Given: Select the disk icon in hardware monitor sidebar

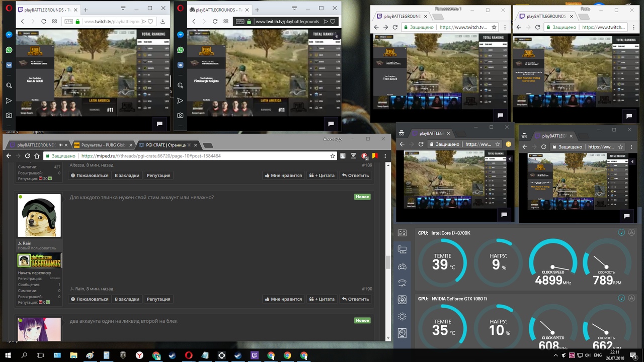Looking at the screenshot, I should click(x=402, y=333).
